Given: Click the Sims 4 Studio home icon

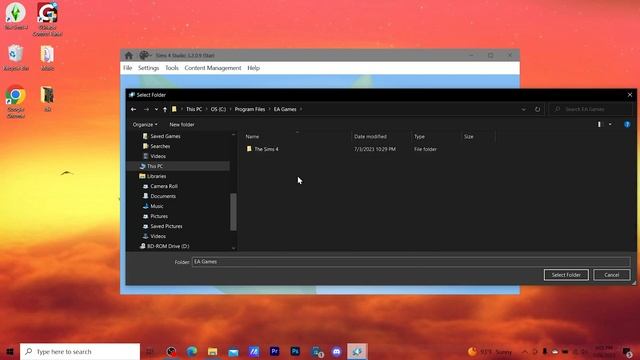Looking at the screenshot, I should 129,56.
